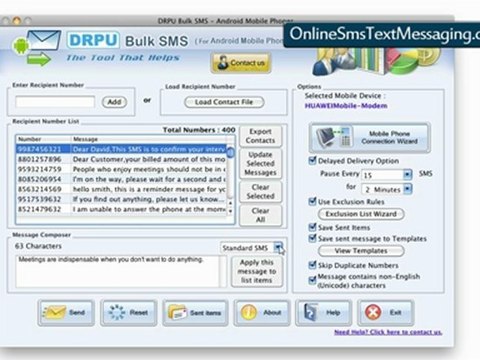Click Export Contacts button
The width and height of the screenshot is (480, 360).
tap(260, 136)
